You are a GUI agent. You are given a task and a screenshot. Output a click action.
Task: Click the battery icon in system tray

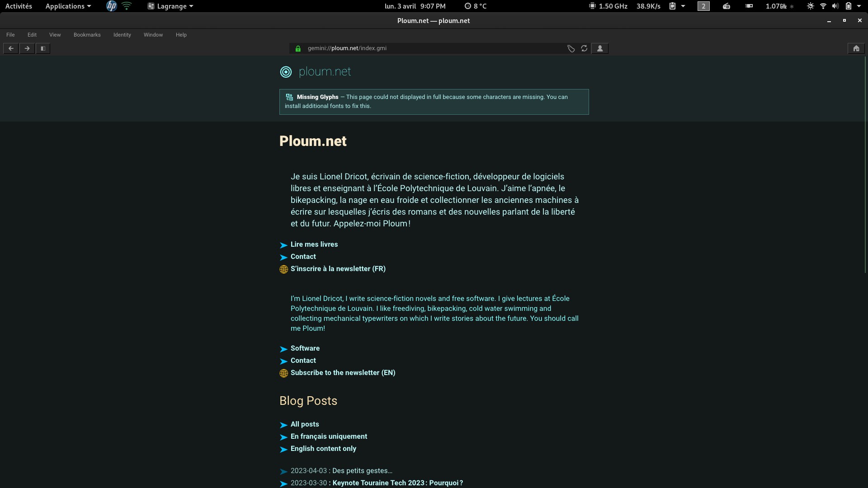(849, 6)
